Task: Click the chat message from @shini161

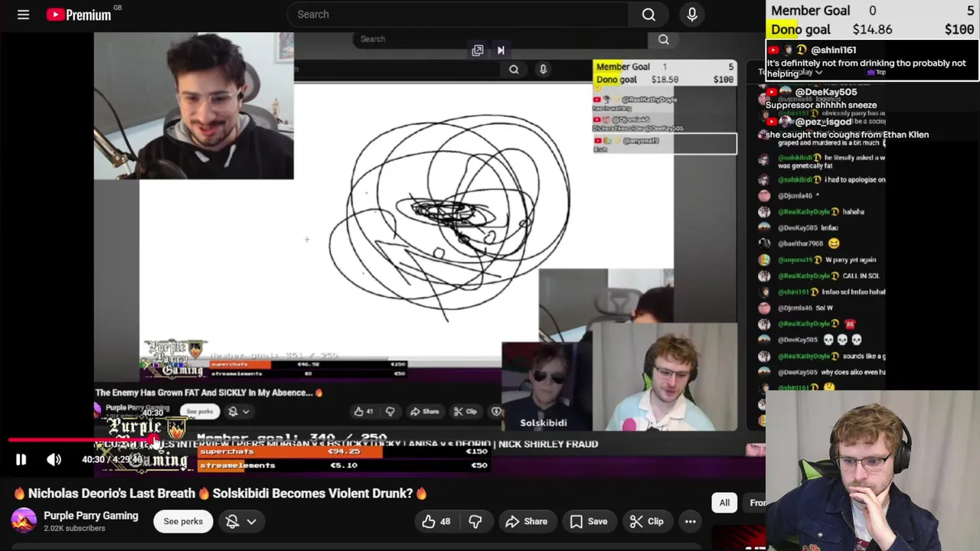Action: coord(872,61)
